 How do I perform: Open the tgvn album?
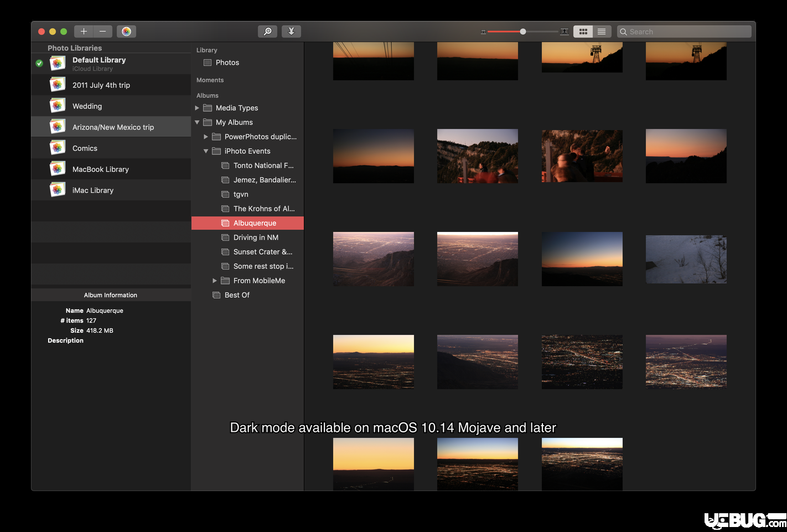247,194
